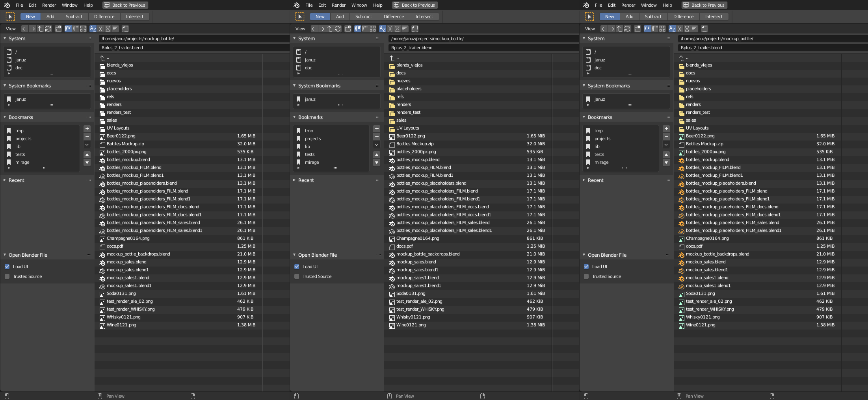Screen dimensions: 868x400
Task: Choose Add selection mode in left window
Action: [x=50, y=17]
